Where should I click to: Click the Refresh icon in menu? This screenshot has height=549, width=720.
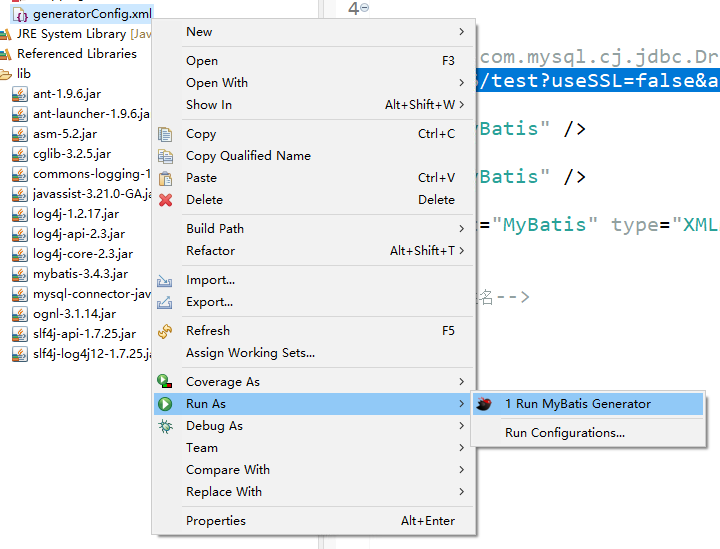coord(166,331)
